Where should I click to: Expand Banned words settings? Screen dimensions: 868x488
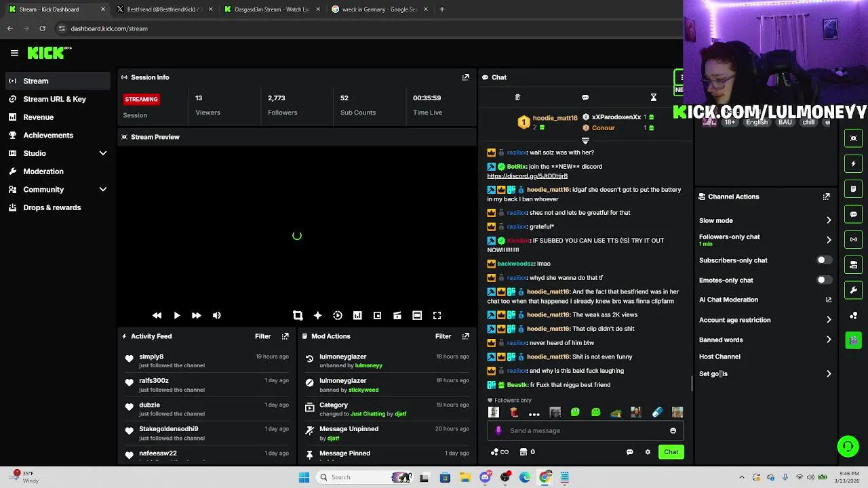828,340
